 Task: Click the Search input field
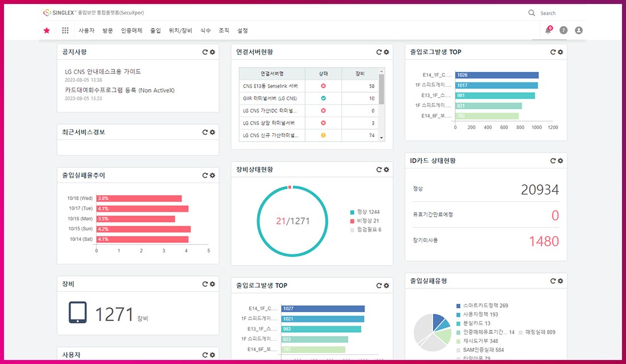click(561, 13)
